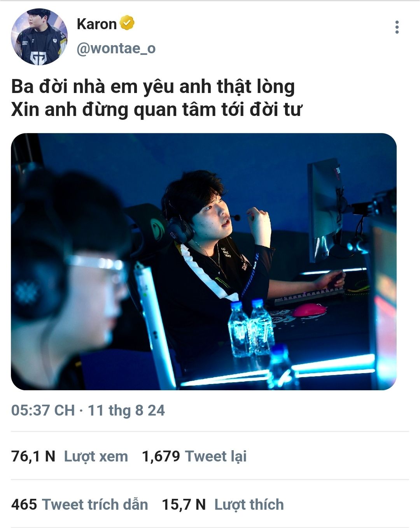Show the 1,679 Tweet lại list
Screen dimensions: 420x528
pos(194,456)
